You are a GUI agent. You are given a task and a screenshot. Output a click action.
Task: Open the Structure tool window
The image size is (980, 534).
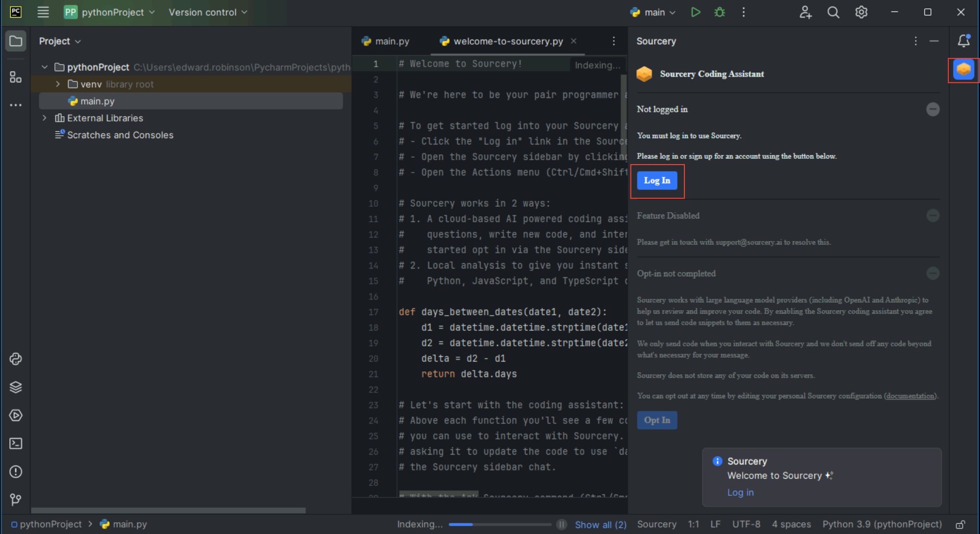point(16,77)
